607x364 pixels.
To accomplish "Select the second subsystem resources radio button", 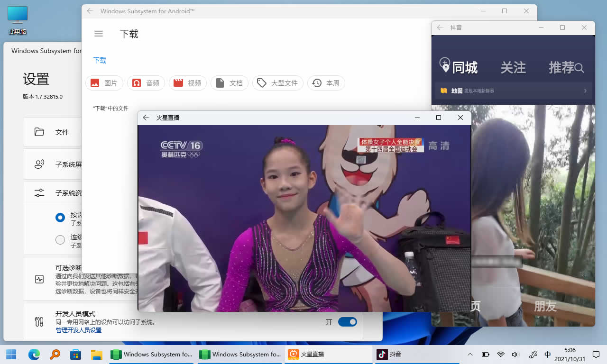I will [60, 240].
